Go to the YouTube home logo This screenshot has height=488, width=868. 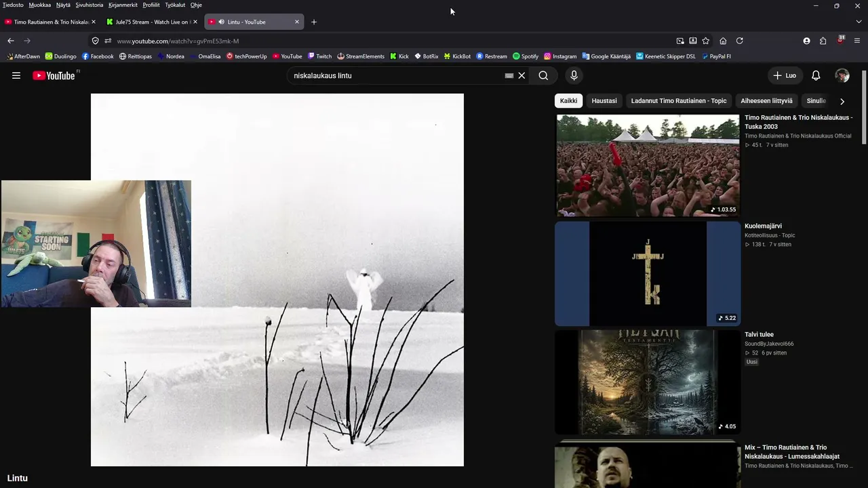coord(54,76)
